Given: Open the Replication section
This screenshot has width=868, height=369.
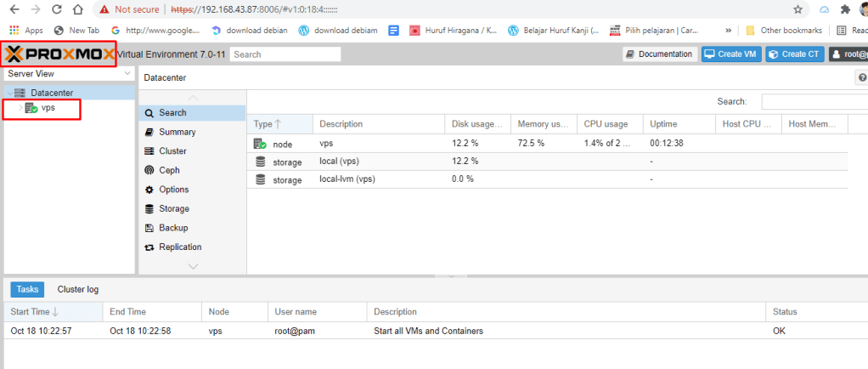Looking at the screenshot, I should [179, 247].
